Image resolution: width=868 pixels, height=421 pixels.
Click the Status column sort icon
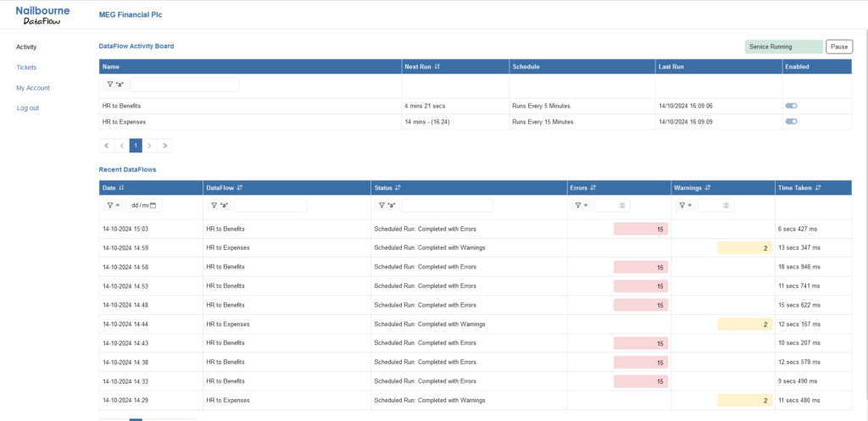pos(398,187)
